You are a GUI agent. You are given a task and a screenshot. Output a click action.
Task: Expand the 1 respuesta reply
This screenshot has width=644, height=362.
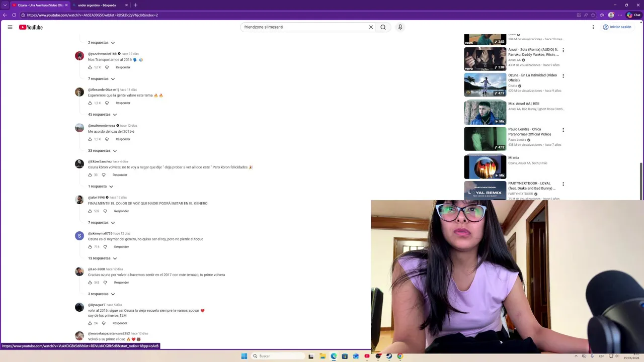(101, 187)
